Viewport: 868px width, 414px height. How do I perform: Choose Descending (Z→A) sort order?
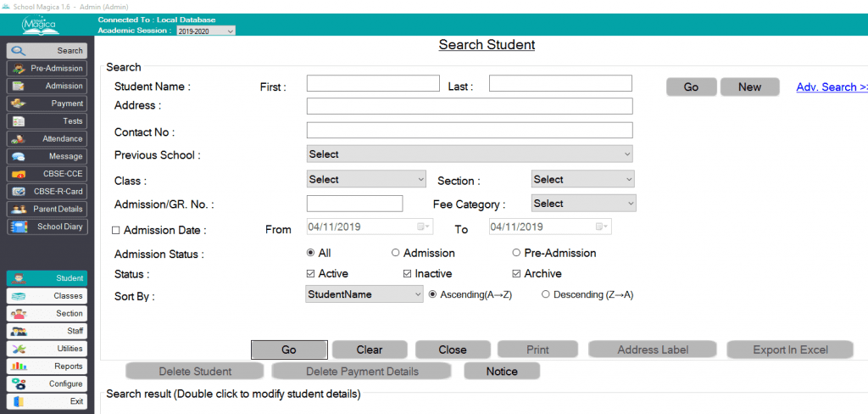click(x=546, y=294)
